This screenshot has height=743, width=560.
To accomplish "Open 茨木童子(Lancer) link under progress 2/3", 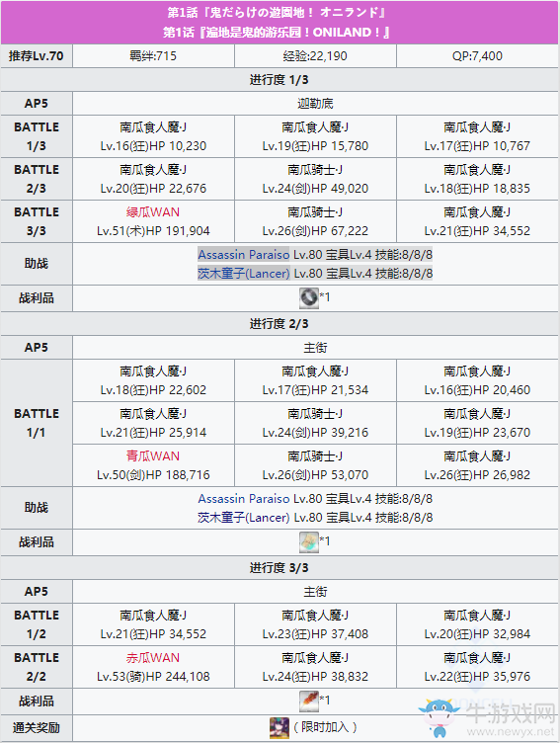I will [x=244, y=518].
